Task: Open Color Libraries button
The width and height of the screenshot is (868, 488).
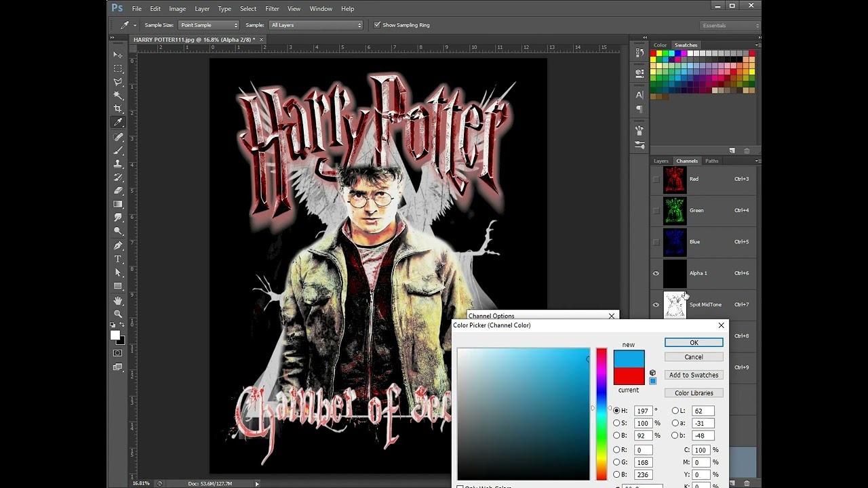Action: tap(694, 393)
